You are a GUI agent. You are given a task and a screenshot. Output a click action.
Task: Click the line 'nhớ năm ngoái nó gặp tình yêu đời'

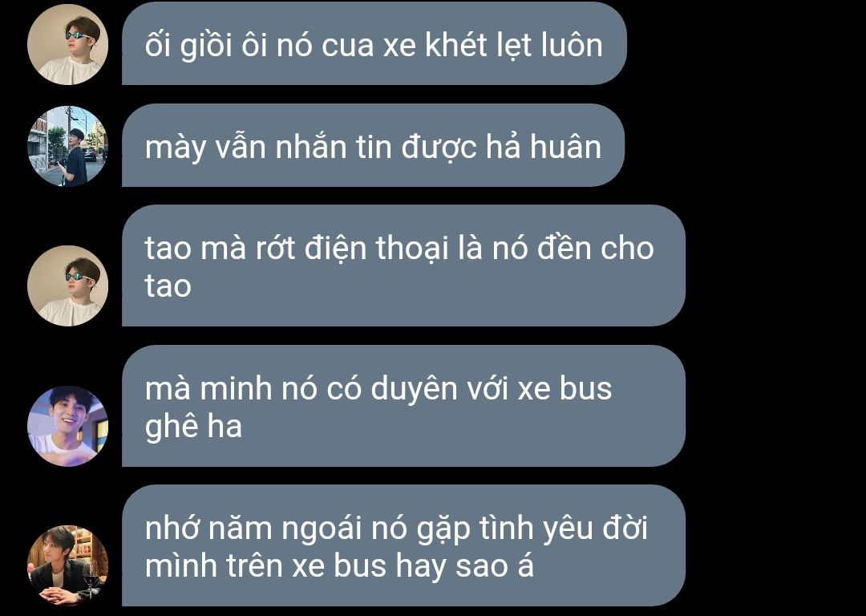396,529
